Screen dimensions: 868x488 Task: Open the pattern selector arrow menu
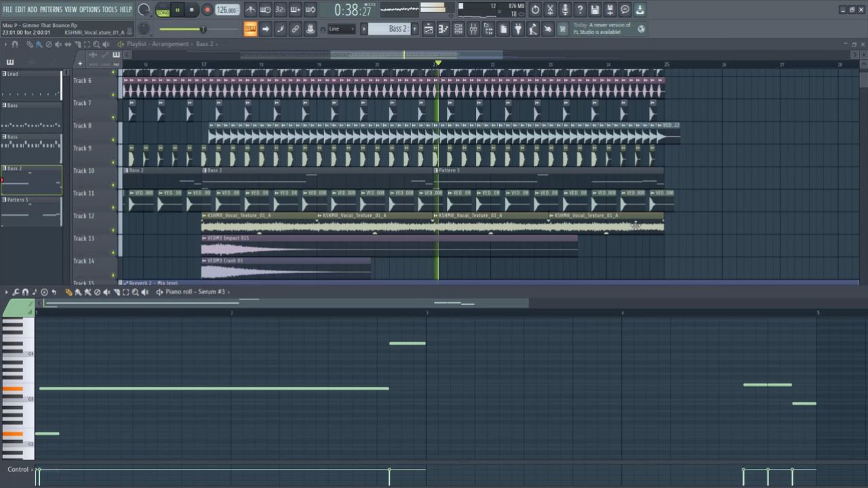click(363, 29)
